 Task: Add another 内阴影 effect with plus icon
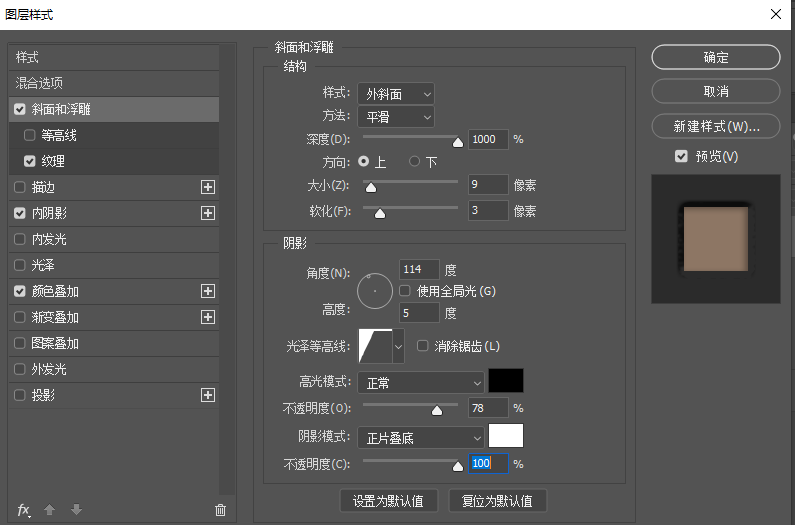[x=208, y=213]
